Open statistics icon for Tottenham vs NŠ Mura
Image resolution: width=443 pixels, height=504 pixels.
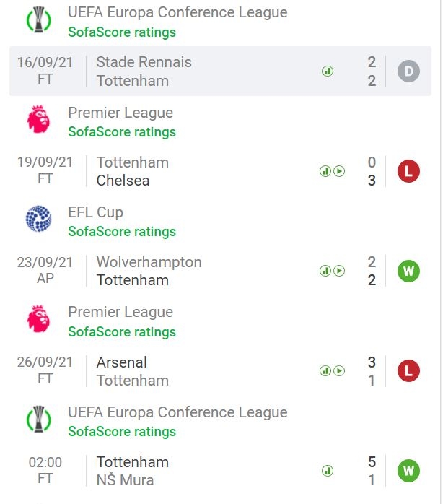click(328, 471)
